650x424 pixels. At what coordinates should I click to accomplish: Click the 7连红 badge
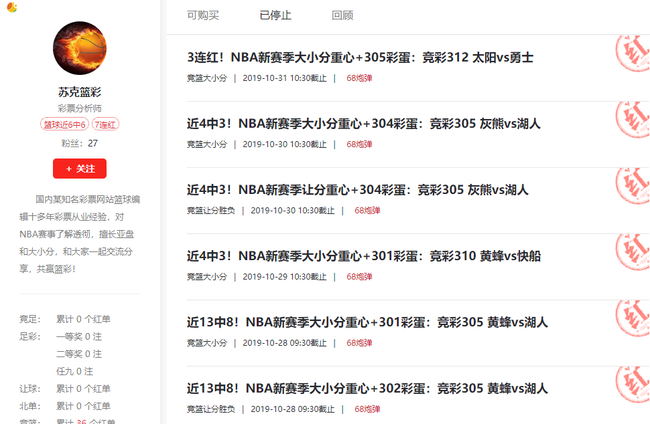click(x=105, y=124)
